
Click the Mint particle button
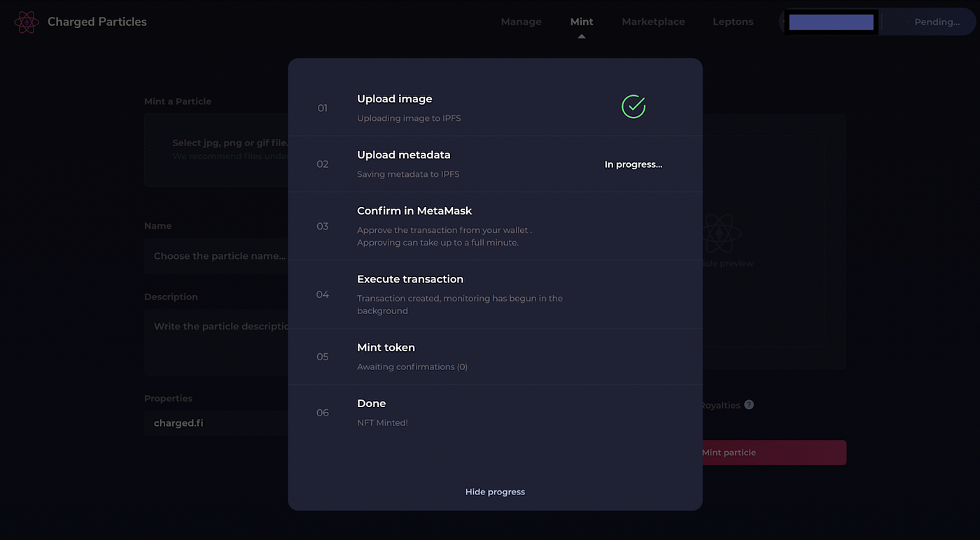pos(774,453)
